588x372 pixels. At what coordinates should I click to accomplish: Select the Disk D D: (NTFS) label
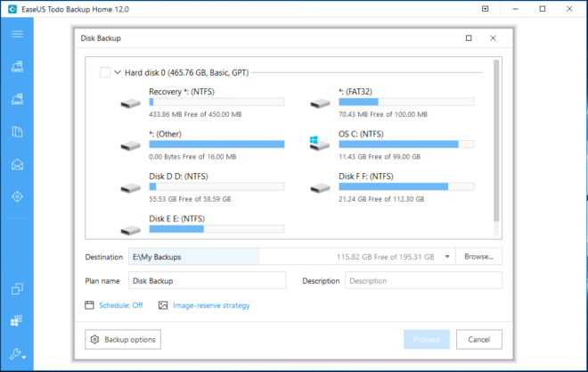[178, 177]
